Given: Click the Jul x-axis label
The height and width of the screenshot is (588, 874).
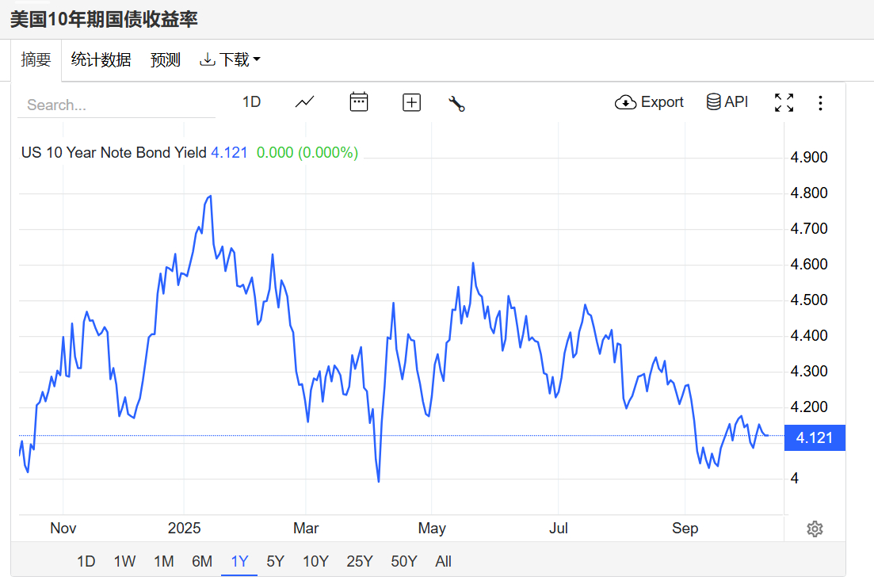Looking at the screenshot, I should [559, 528].
